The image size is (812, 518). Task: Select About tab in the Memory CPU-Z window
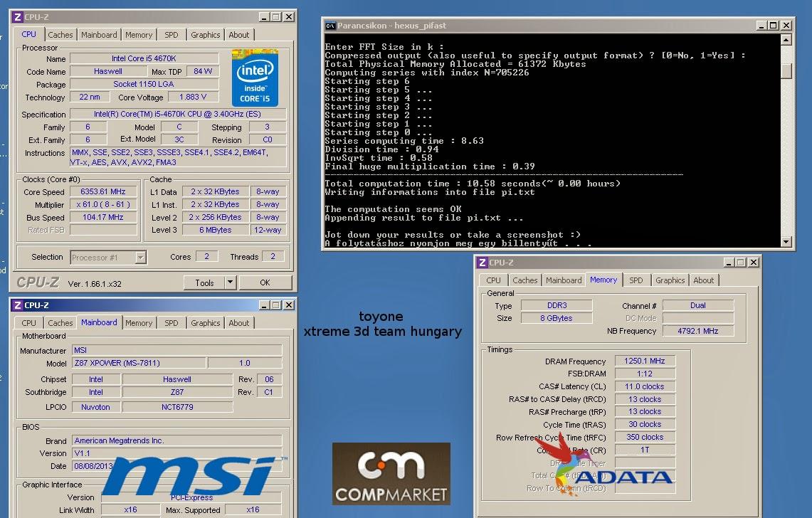(703, 280)
